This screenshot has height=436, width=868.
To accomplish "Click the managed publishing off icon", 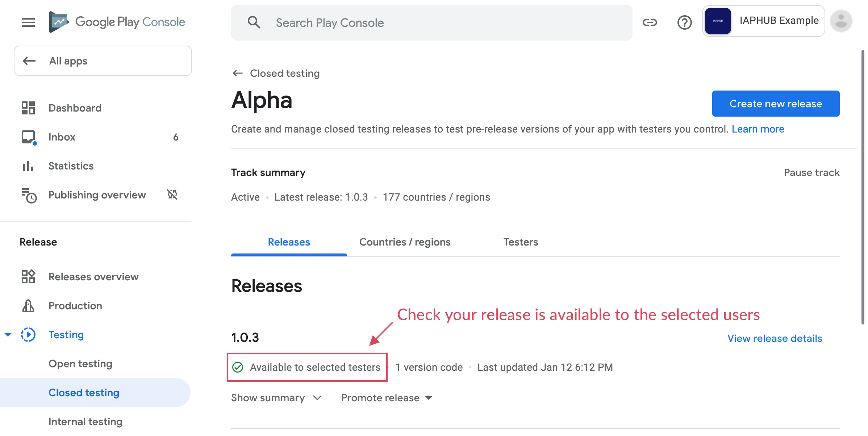I will click(x=172, y=194).
